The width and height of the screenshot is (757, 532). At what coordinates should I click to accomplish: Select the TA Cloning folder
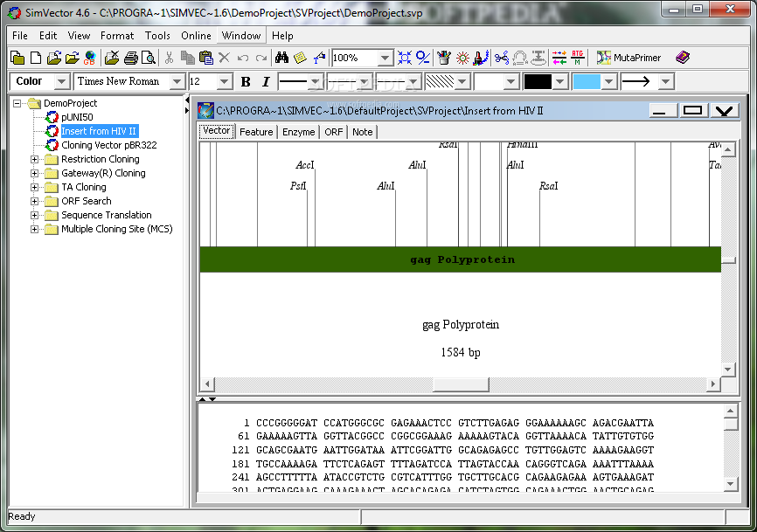84,187
